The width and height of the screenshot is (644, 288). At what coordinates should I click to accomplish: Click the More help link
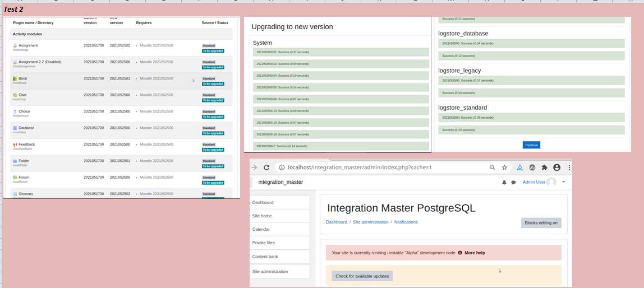click(x=475, y=253)
